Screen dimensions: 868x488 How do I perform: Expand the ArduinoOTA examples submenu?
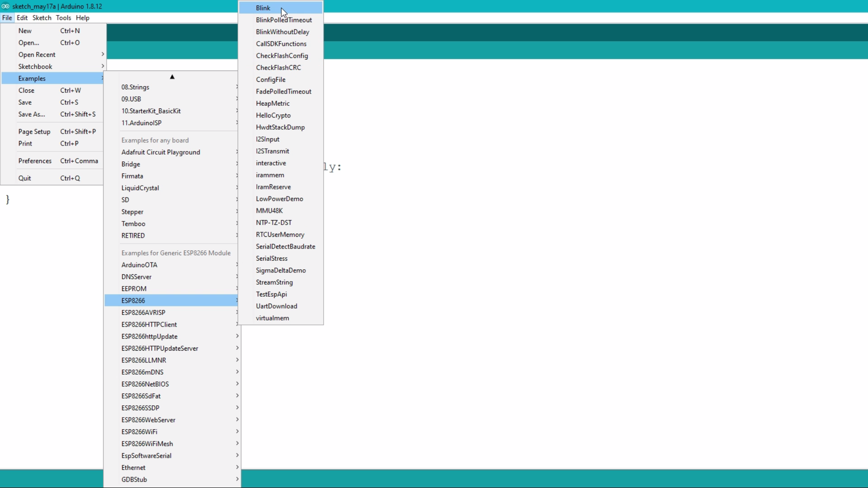pos(172,265)
